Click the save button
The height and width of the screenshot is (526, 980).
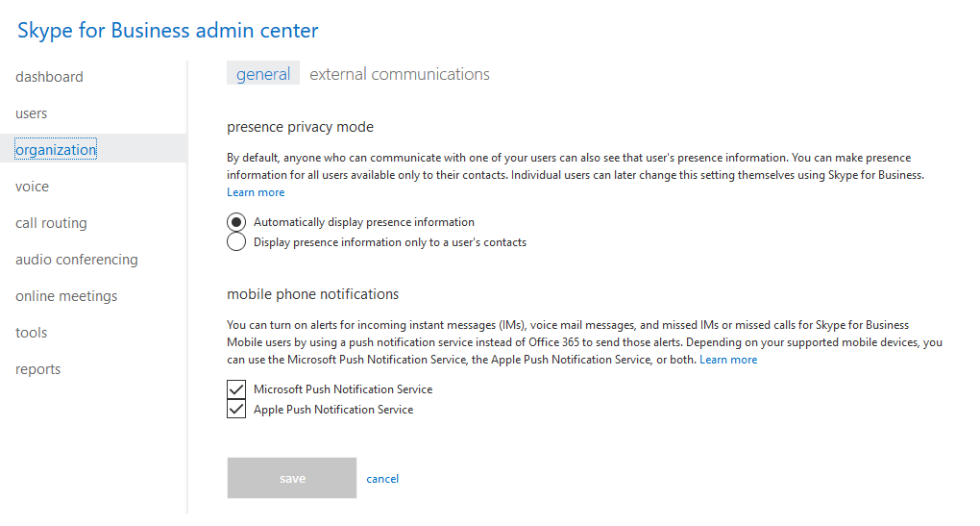point(292,478)
